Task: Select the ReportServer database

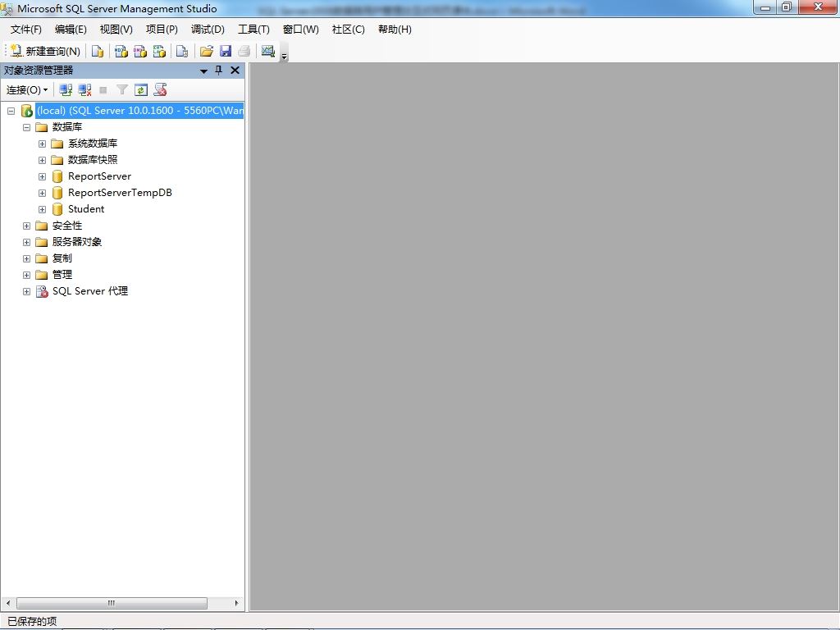Action: point(99,176)
